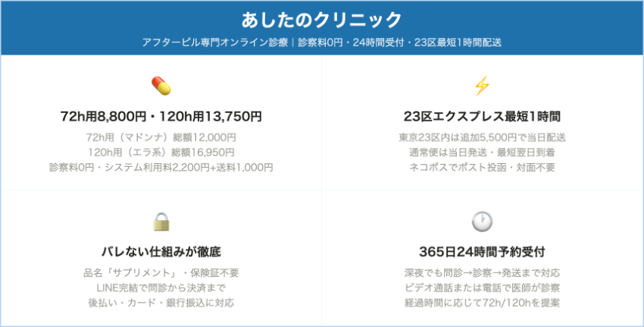Screen dimensions: 644x327
Task: Click the 東京23区内は追加5,500円で当日配送 line
Action: [x=482, y=137]
